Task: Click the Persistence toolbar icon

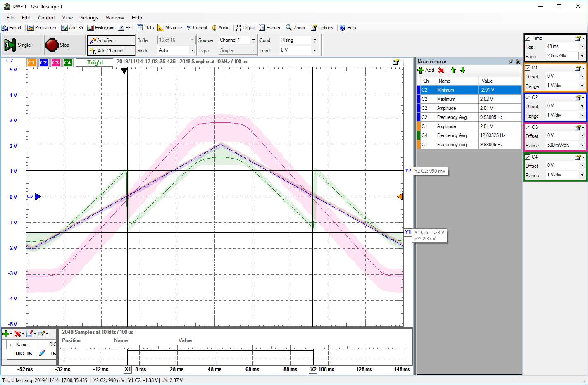Action: coord(43,28)
